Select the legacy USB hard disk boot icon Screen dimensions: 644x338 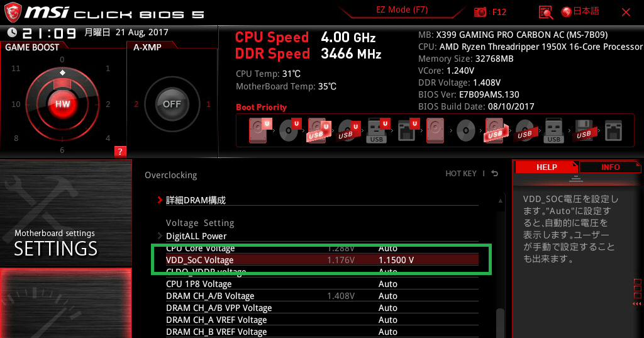(496, 130)
